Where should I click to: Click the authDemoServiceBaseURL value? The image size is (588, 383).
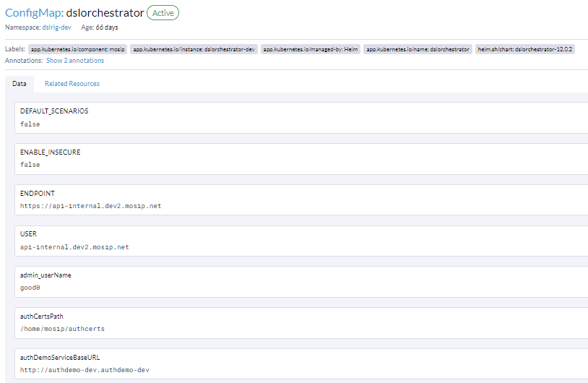[x=85, y=370]
